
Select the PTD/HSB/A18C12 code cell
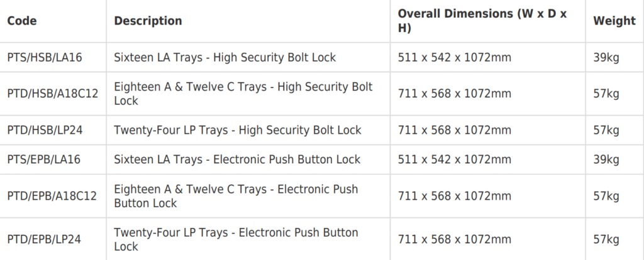click(x=52, y=94)
